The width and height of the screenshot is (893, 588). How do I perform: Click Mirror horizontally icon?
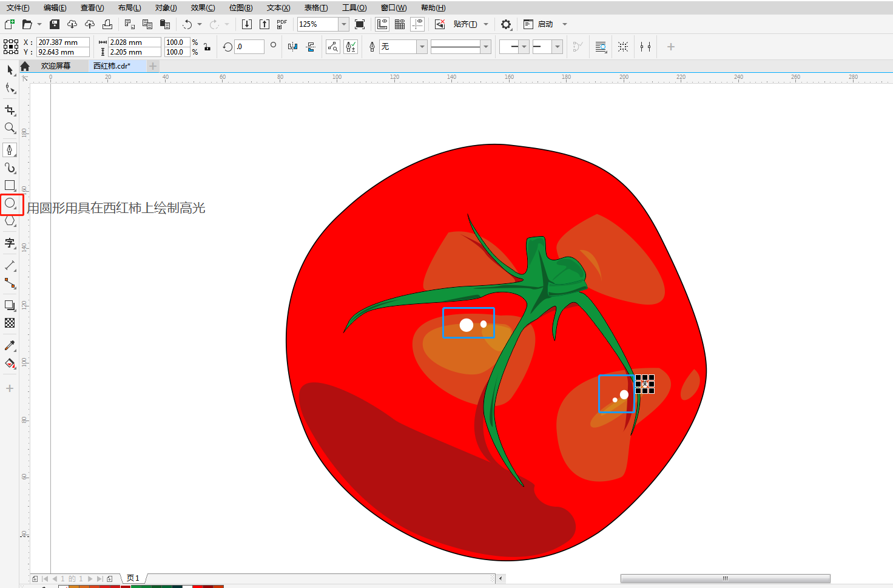tap(293, 47)
